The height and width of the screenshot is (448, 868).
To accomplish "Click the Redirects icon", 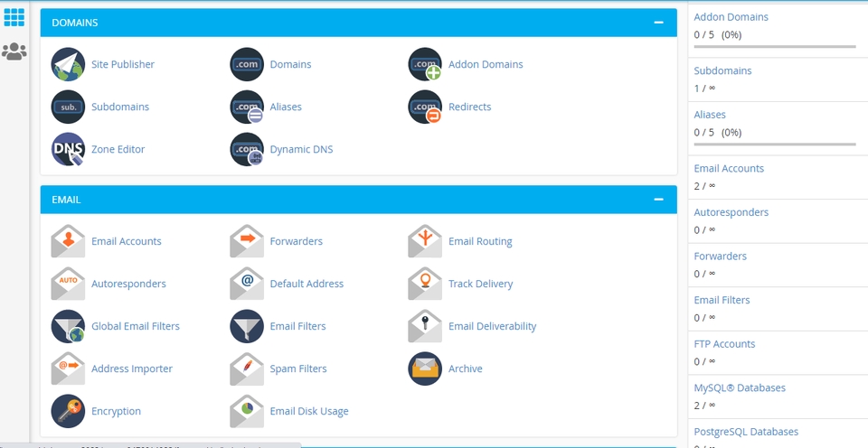I will tap(425, 107).
